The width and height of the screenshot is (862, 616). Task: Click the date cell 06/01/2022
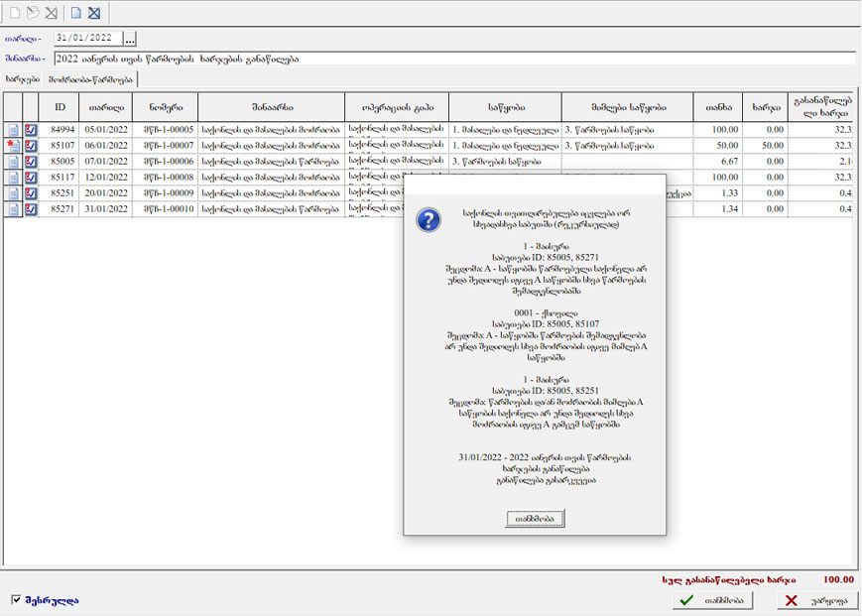tap(105, 146)
